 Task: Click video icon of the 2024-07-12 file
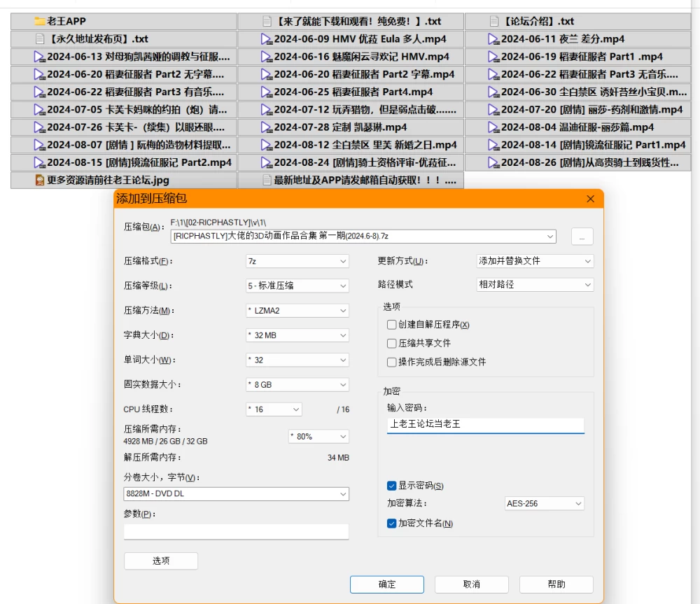(x=267, y=109)
